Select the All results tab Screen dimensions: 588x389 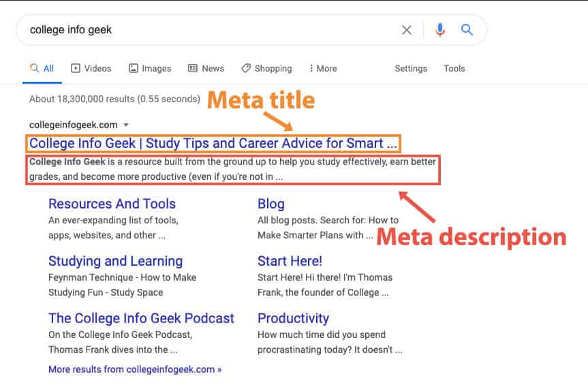point(42,69)
